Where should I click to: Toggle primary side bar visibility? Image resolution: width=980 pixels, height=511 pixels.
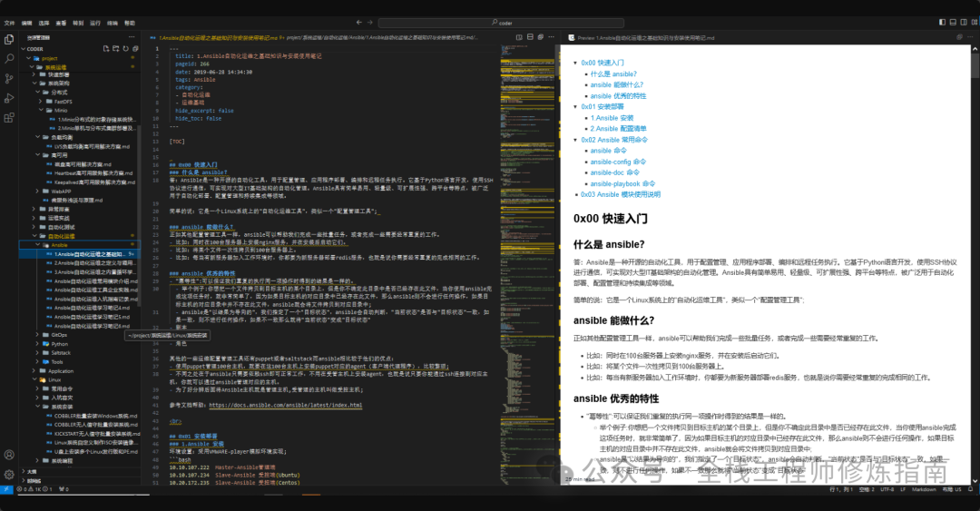(942, 23)
